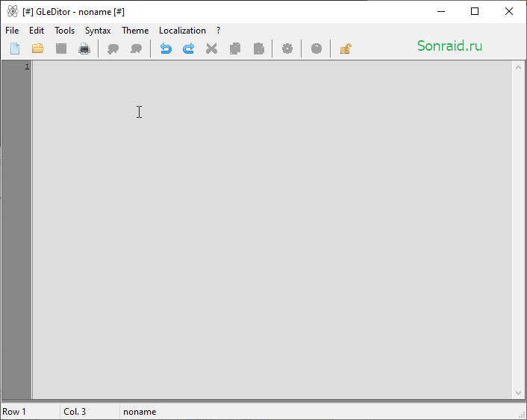Click the 'Row 1' status bar entry

[14, 412]
